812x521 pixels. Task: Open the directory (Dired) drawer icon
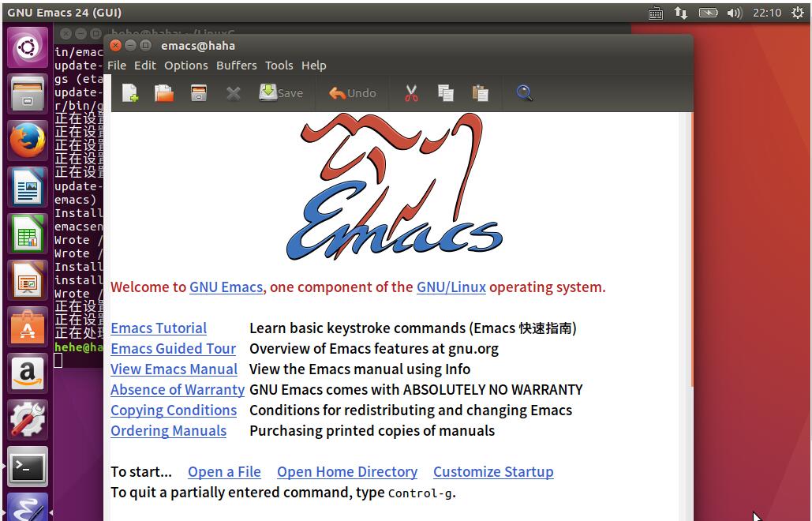tap(199, 93)
